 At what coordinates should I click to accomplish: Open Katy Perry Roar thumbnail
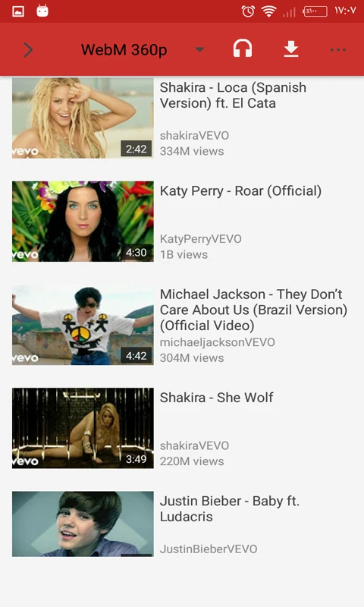point(83,222)
